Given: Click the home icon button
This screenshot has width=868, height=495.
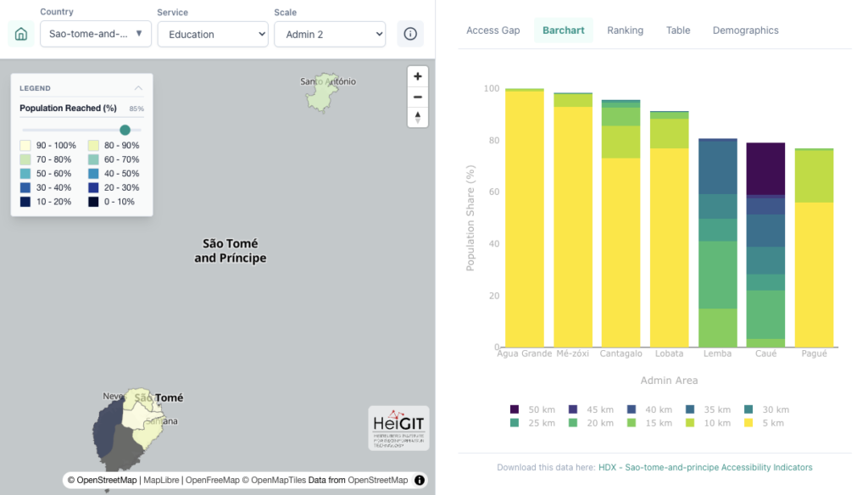Looking at the screenshot, I should tap(21, 34).
